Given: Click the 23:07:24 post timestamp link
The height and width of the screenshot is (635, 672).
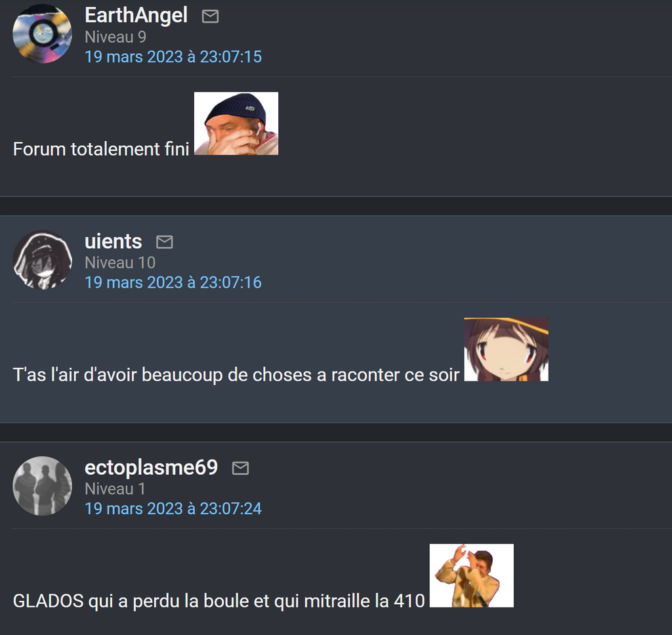Looking at the screenshot, I should point(173,508).
